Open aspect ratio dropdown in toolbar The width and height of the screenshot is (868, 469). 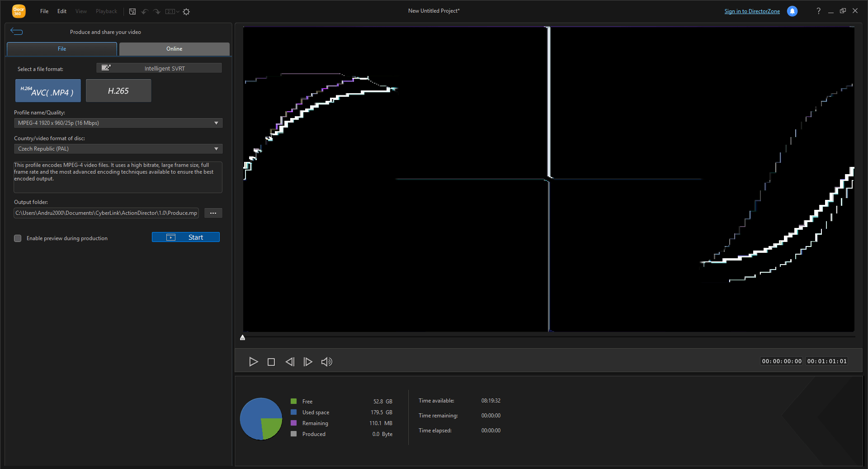coord(172,12)
